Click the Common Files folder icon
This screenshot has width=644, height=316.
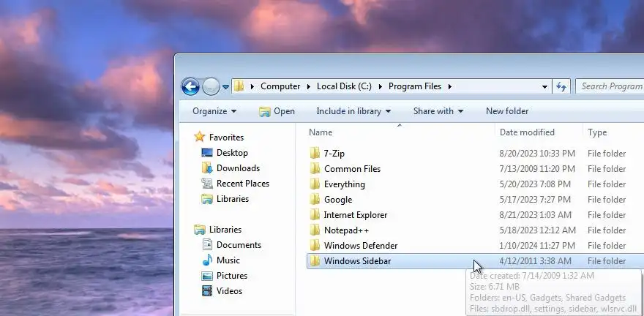click(x=315, y=169)
